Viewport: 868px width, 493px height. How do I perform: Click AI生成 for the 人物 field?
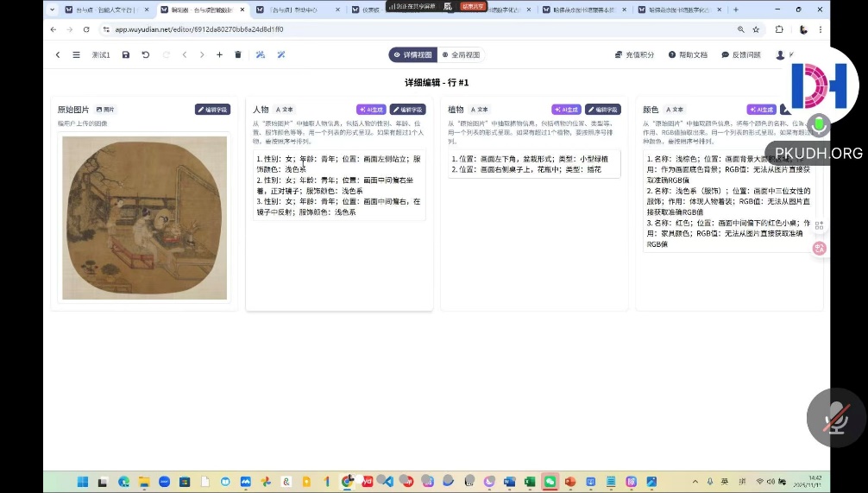(x=371, y=110)
